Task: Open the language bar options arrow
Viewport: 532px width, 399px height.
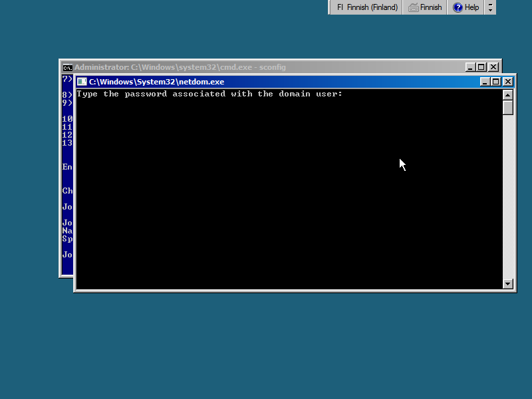Action: coord(491,10)
